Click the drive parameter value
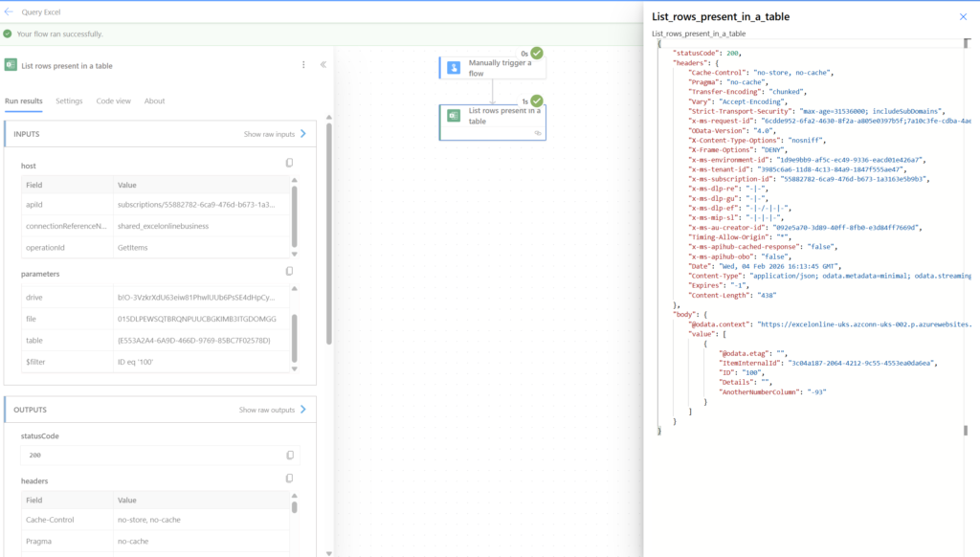This screenshot has height=557, width=980. pyautogui.click(x=195, y=297)
